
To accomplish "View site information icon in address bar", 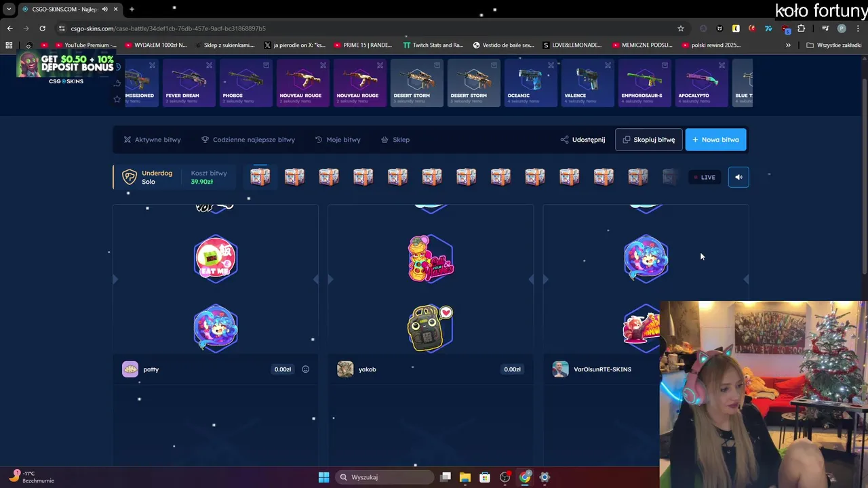I will [x=62, y=28].
